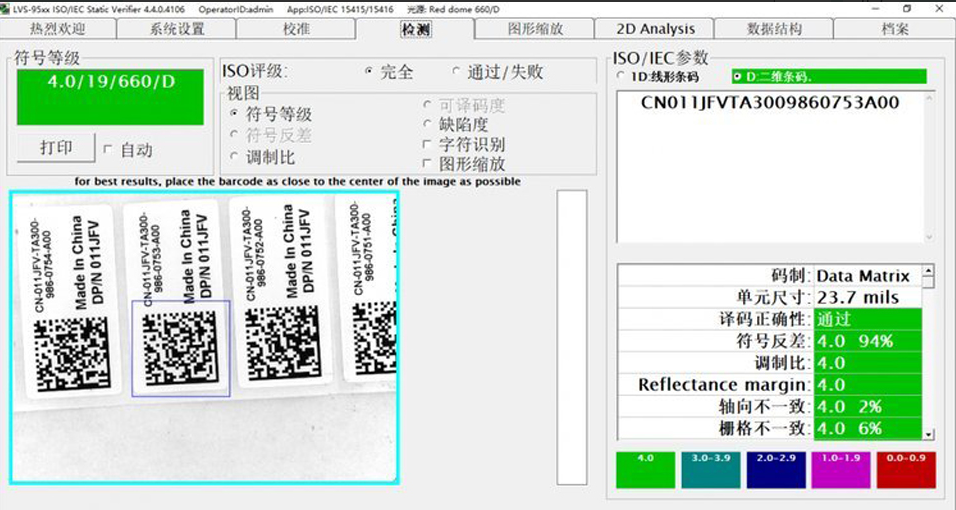
Task: Click the highlighted Data Matrix barcode in image
Action: click(x=181, y=347)
